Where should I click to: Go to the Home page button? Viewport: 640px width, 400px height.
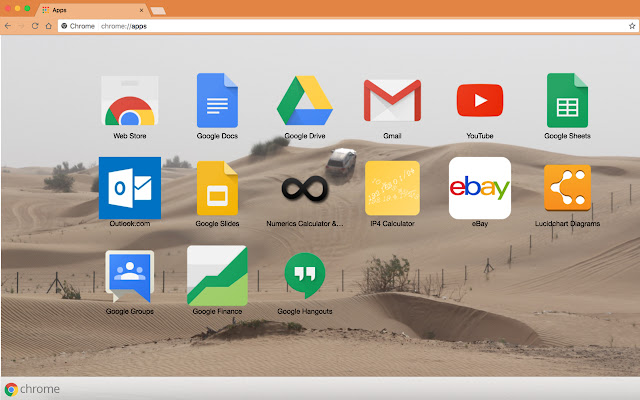point(49,26)
